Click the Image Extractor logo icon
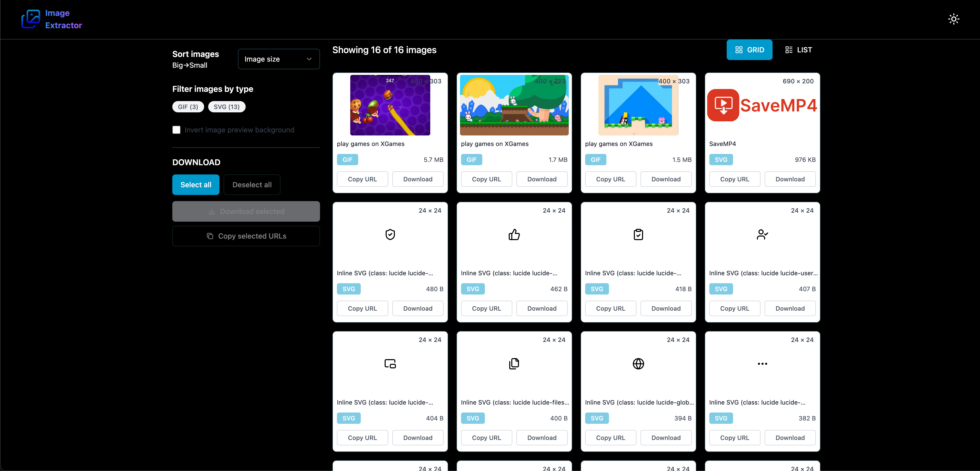Viewport: 980px width, 471px height. tap(31, 19)
